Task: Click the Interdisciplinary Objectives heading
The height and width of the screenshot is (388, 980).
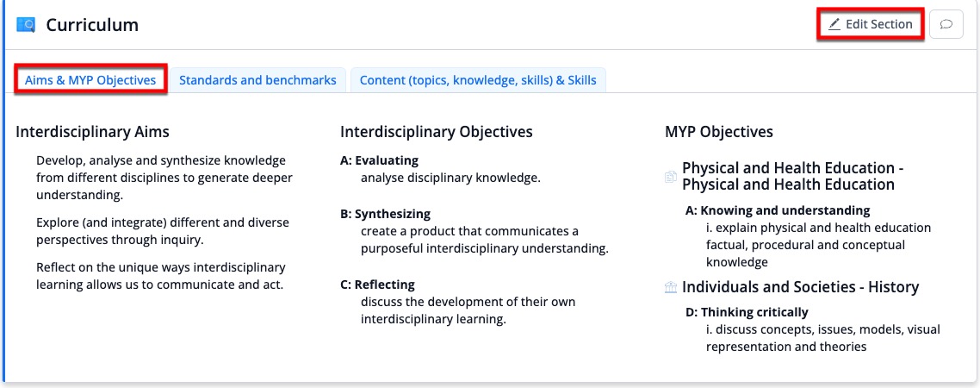Action: click(x=437, y=132)
